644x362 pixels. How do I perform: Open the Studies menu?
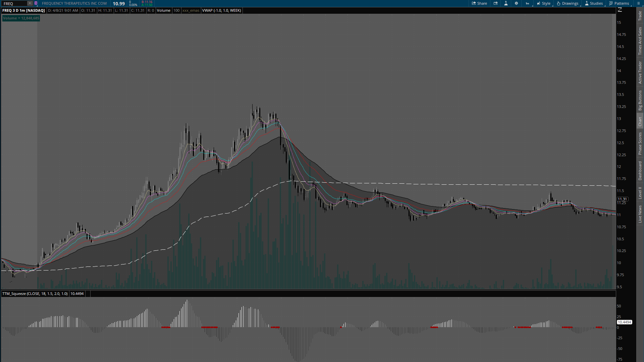(594, 3)
